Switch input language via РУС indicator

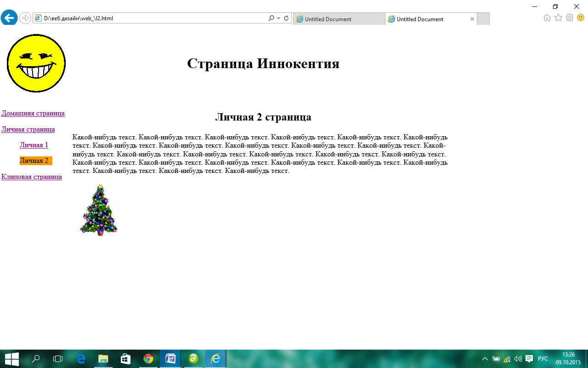(x=543, y=359)
